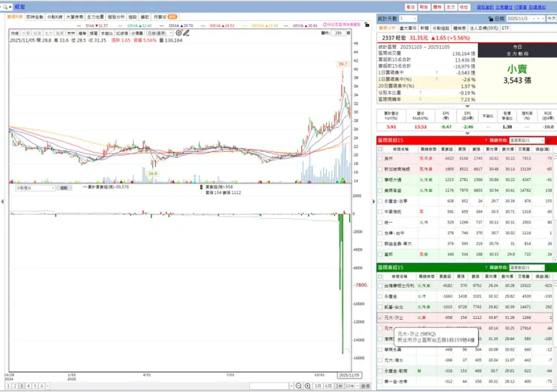This screenshot has width=557, height=392.
Task: Click the magnifier search icon
Action: point(5,7)
